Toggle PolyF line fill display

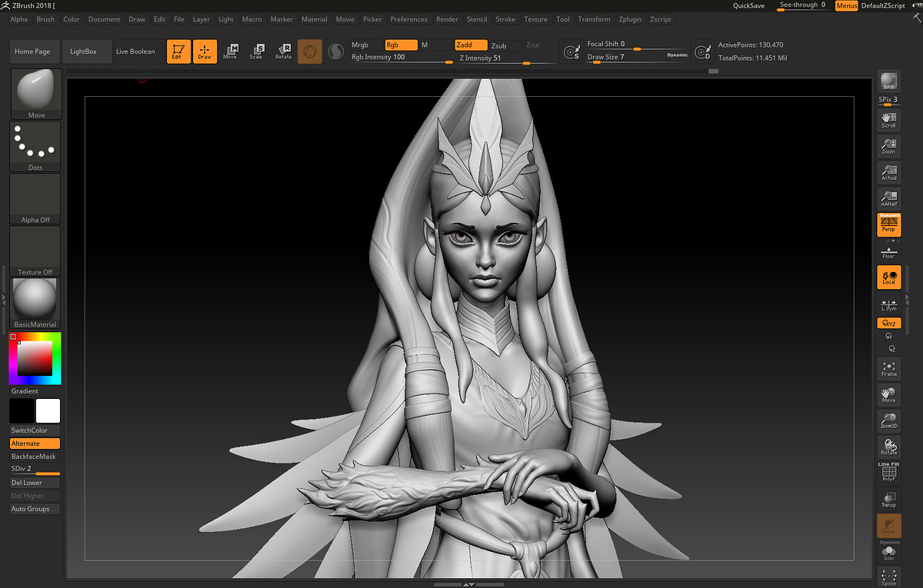click(889, 473)
